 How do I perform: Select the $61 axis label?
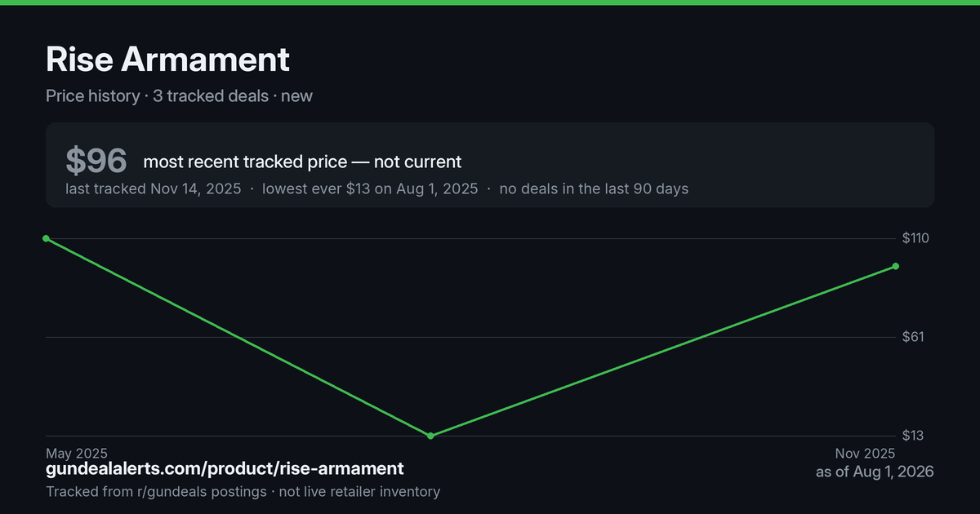913,337
